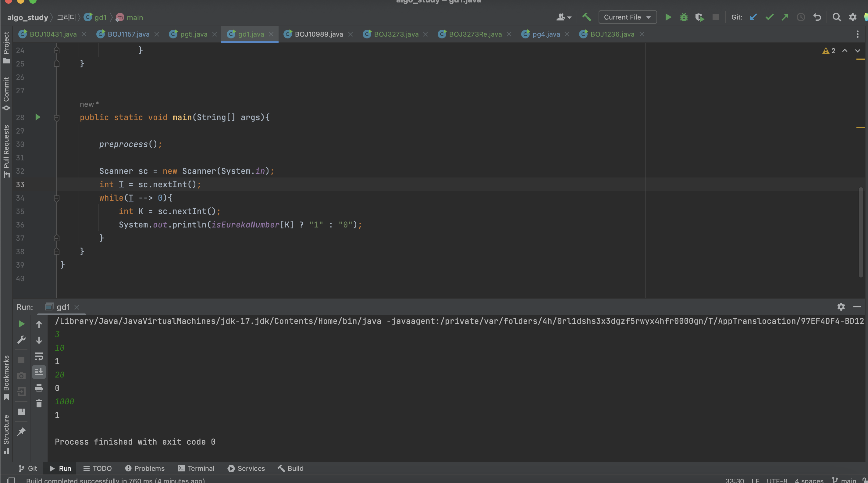Click the Git commit checkmark icon
Image resolution: width=868 pixels, height=483 pixels.
(769, 17)
